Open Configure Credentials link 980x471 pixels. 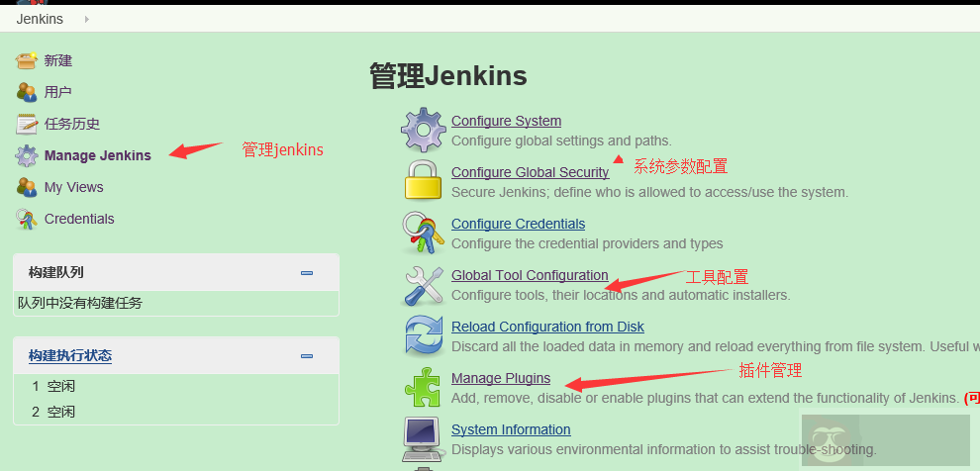(x=518, y=224)
